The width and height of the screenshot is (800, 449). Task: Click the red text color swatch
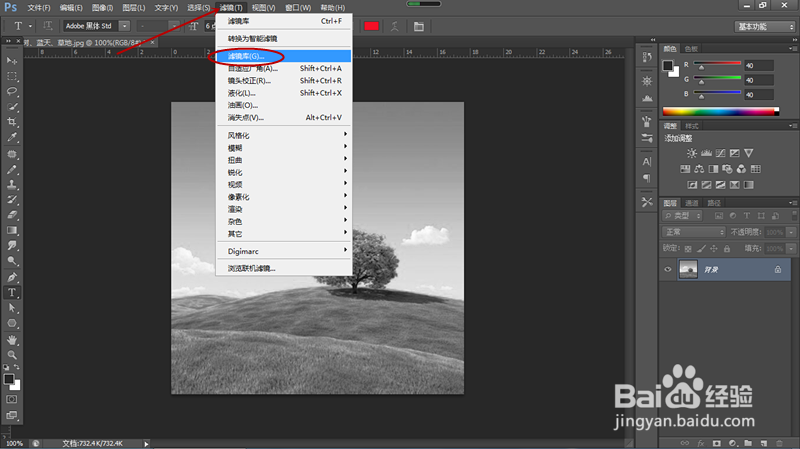tap(371, 26)
